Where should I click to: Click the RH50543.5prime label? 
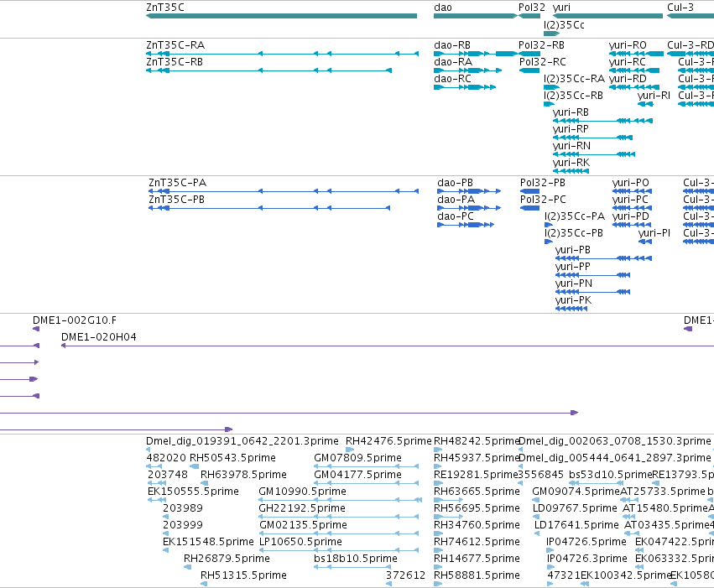(232, 457)
